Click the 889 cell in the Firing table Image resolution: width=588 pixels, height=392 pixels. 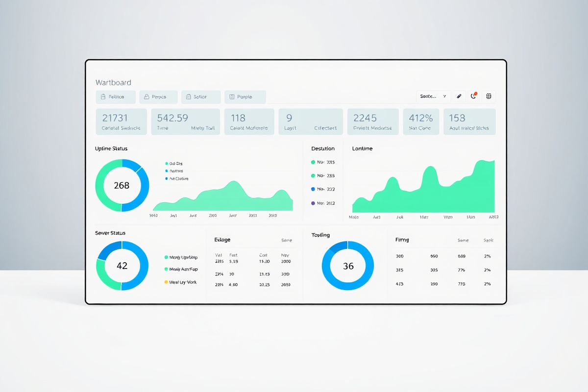point(462,256)
